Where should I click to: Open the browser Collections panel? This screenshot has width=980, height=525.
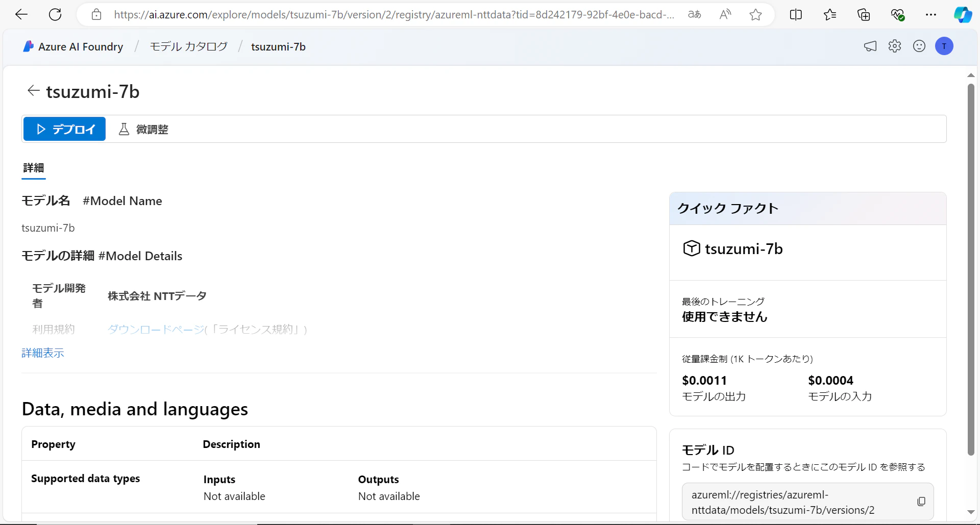pyautogui.click(x=864, y=14)
